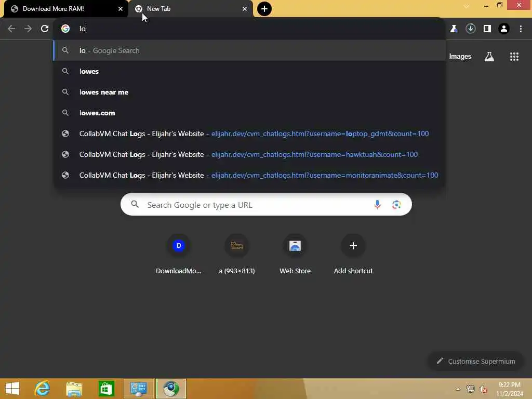This screenshot has width=532, height=399.
Task: Reload the current page
Action: pos(45,29)
